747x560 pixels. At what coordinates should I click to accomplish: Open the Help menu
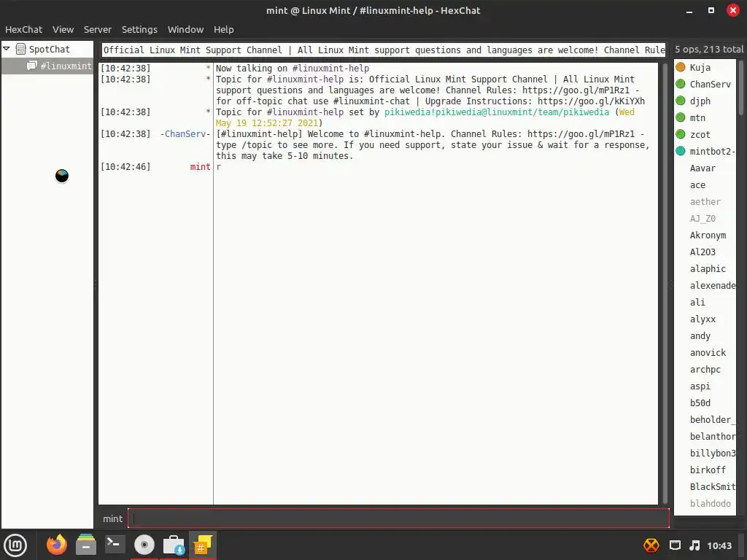[x=223, y=29]
